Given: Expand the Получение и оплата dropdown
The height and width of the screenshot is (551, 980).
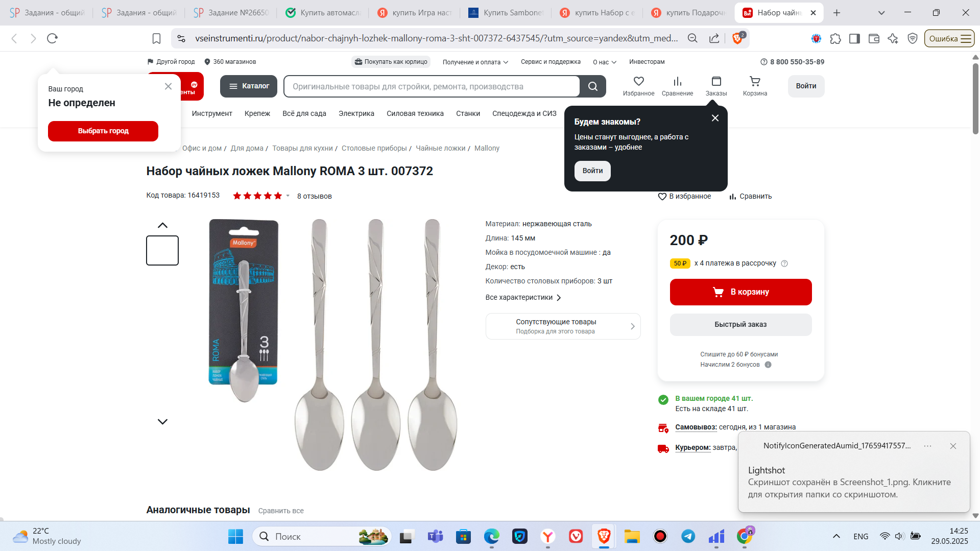Looking at the screenshot, I should click(x=475, y=62).
